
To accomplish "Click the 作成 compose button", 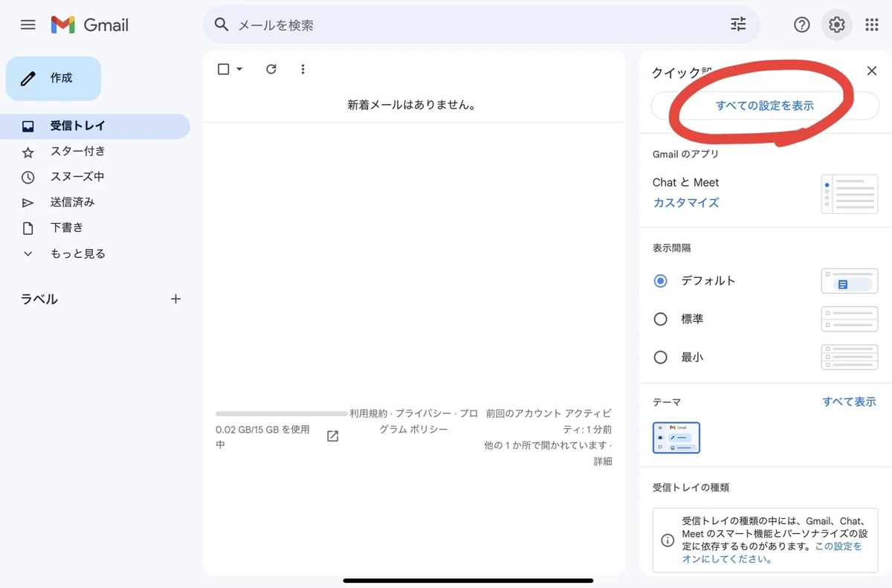I will pos(54,78).
